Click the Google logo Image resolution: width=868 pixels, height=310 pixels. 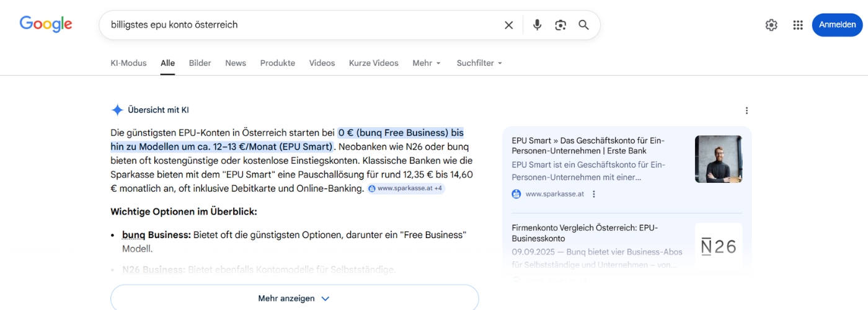(46, 24)
